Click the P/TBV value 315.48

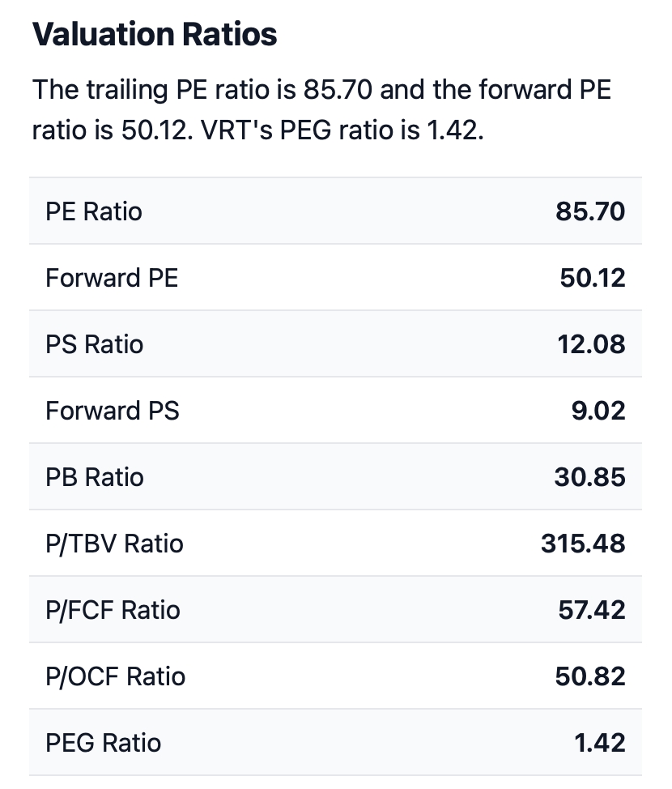click(584, 544)
